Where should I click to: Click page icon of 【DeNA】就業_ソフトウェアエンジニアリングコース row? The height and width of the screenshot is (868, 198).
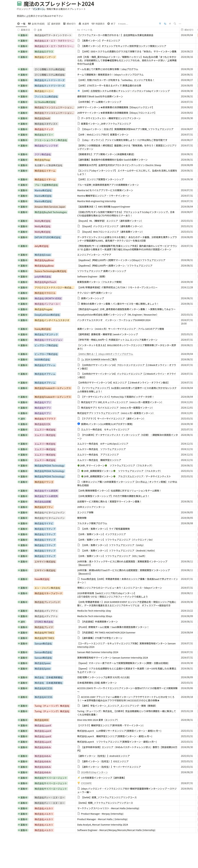click(79, 798)
